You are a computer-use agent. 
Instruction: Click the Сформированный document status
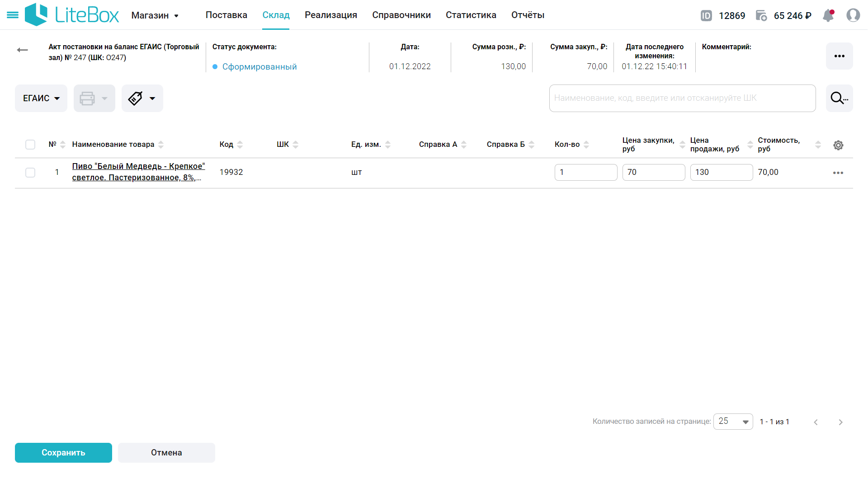[x=259, y=67]
